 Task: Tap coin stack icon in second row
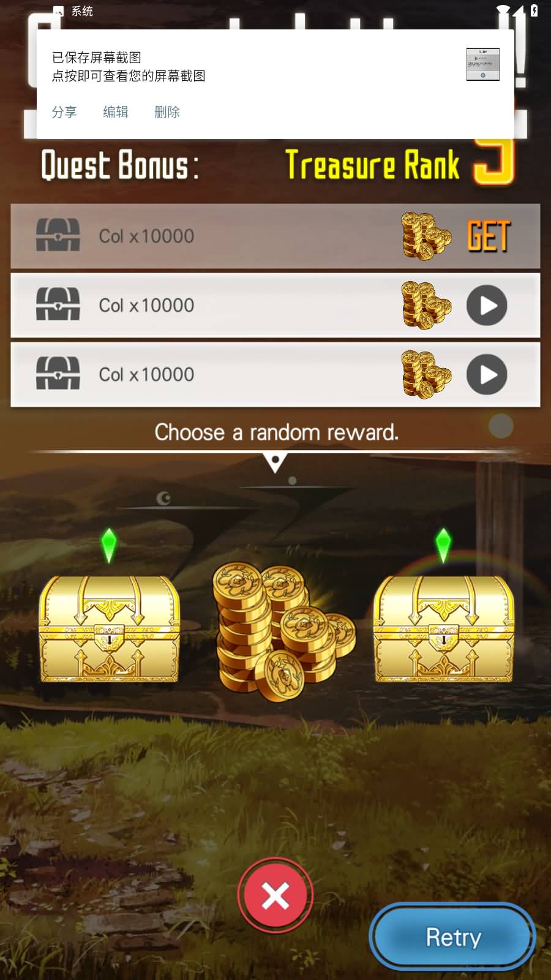pos(427,305)
